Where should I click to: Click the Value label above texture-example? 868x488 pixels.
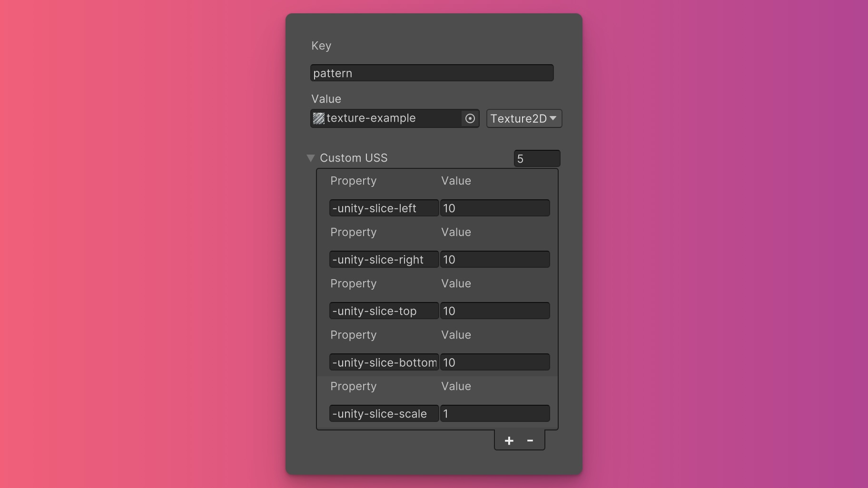click(326, 99)
